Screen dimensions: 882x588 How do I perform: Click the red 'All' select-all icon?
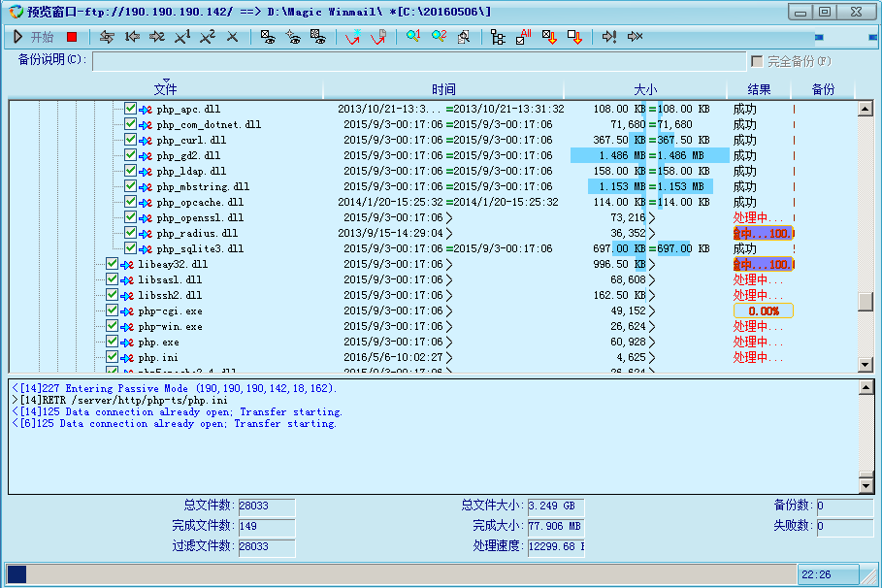tap(524, 37)
